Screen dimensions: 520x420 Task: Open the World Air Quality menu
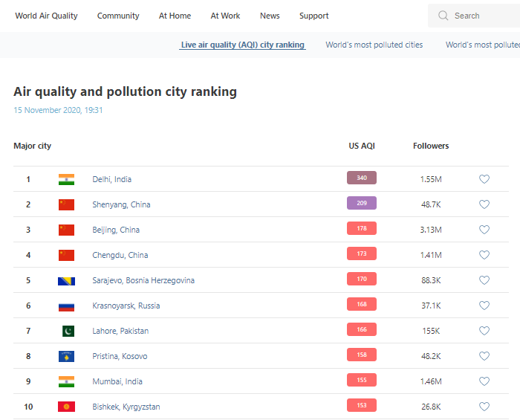tap(46, 16)
